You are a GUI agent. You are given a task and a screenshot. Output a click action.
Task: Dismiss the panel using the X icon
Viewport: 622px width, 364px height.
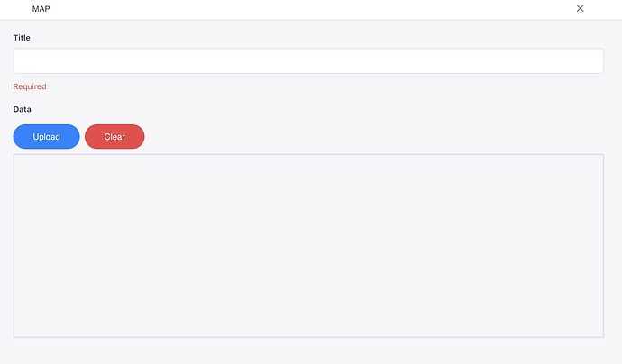coord(580,8)
